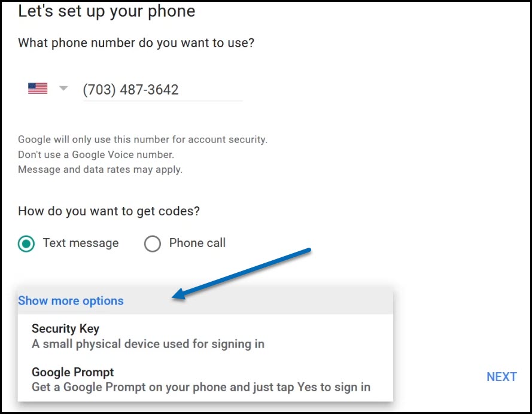Viewport: 532px width, 414px height.
Task: Collapse the Show more options link
Action: pyautogui.click(x=71, y=301)
